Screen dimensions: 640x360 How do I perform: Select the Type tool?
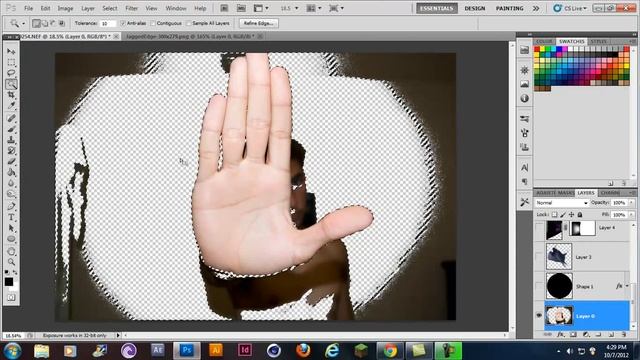click(11, 217)
